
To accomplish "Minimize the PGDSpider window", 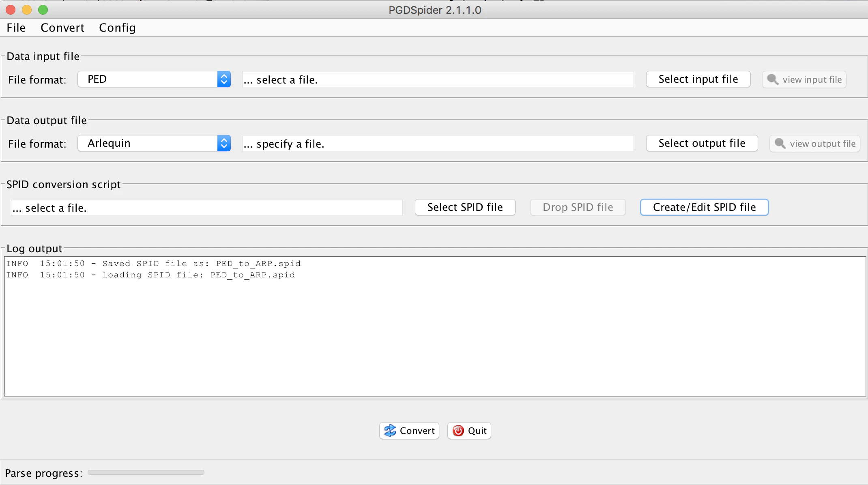I will click(27, 10).
